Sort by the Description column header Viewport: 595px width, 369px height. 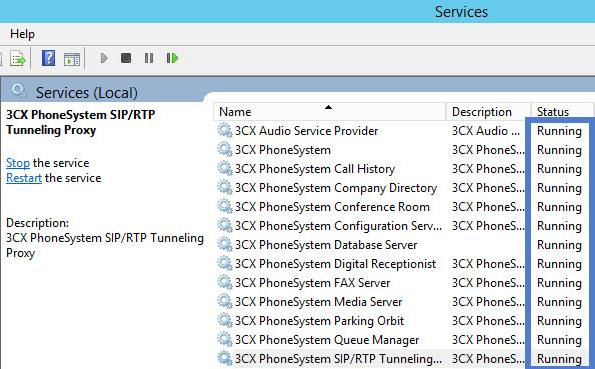[x=488, y=112]
